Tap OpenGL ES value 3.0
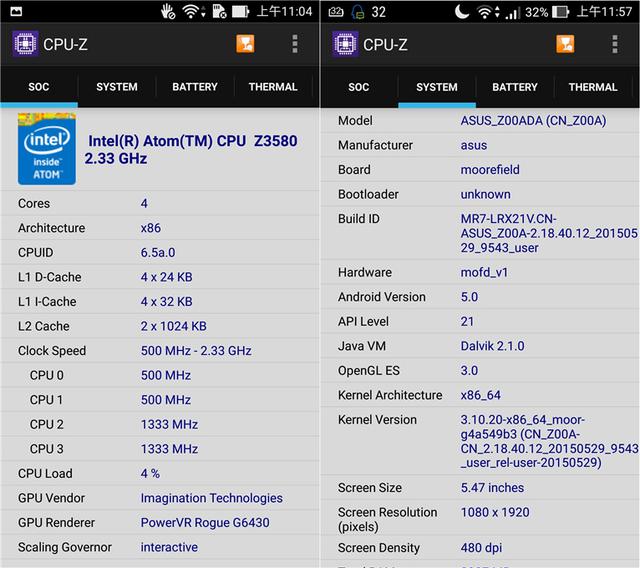The height and width of the screenshot is (568, 640). 469,371
